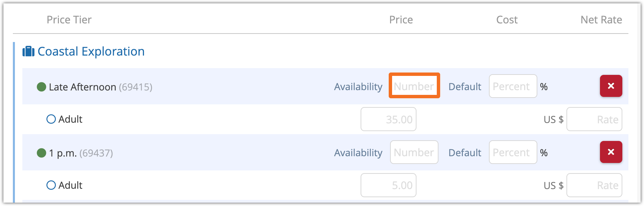
Task: Click the 1 p.m. (69437) label
Action: [81, 153]
